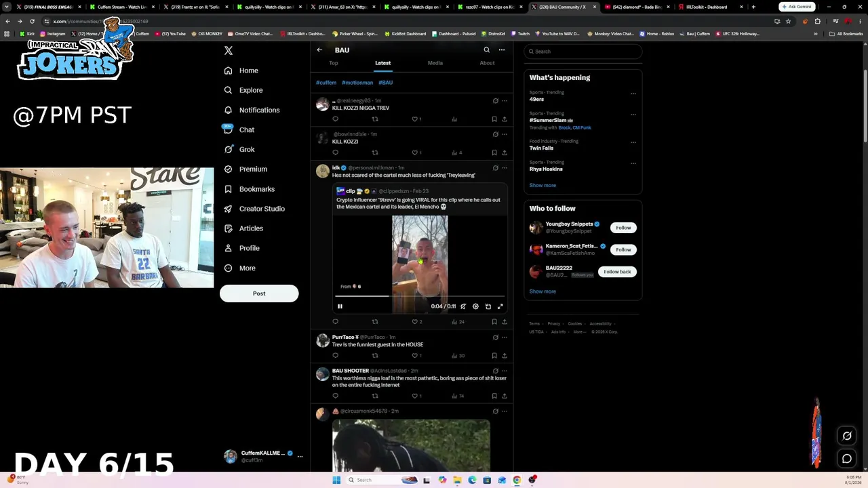
Task: Share the @realneegy03 post
Action: coord(505,119)
